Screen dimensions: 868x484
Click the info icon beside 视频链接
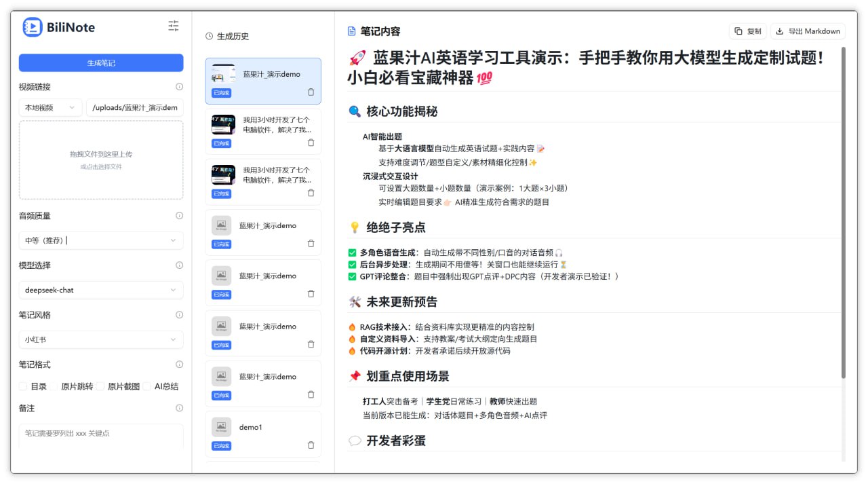point(179,87)
